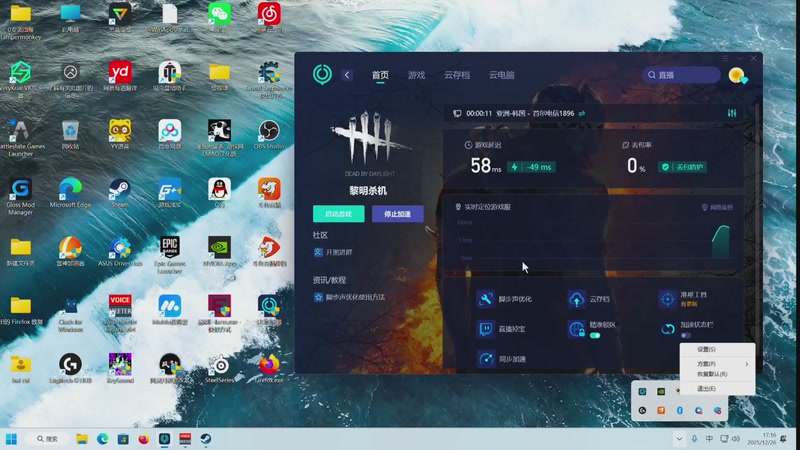
Task: Choose 恢复默认(R) in the context menu
Action: pyautogui.click(x=717, y=374)
